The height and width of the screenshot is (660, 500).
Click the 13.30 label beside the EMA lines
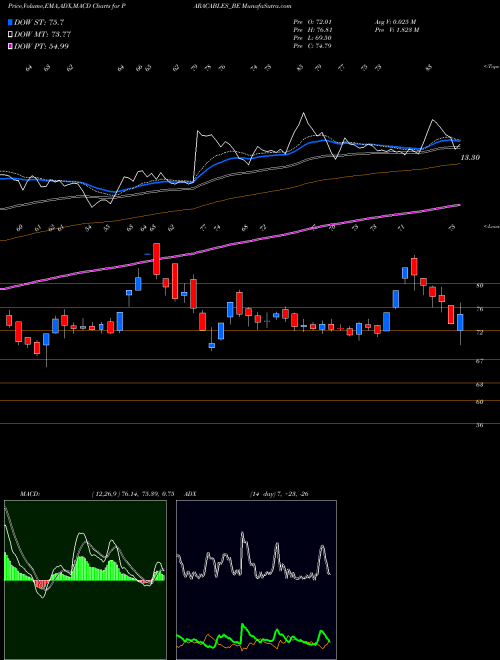point(470,157)
